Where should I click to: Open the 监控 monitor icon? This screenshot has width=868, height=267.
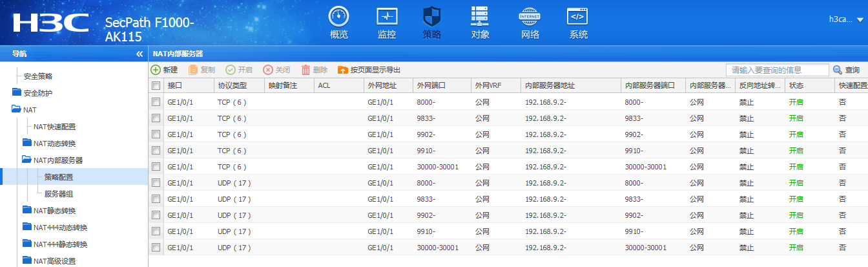386,17
